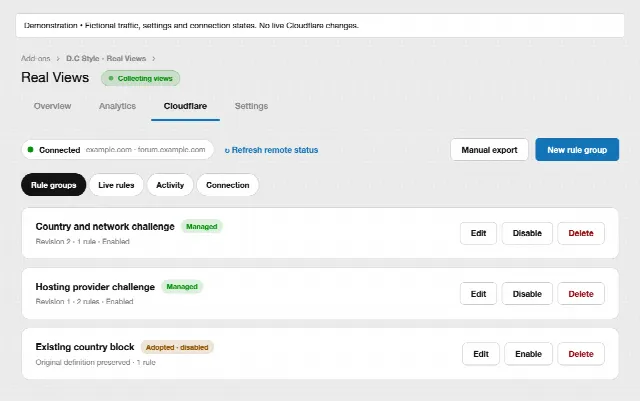Click Managed badge on Country and network challenge
Image resolution: width=640 pixels, height=401 pixels.
pos(202,226)
